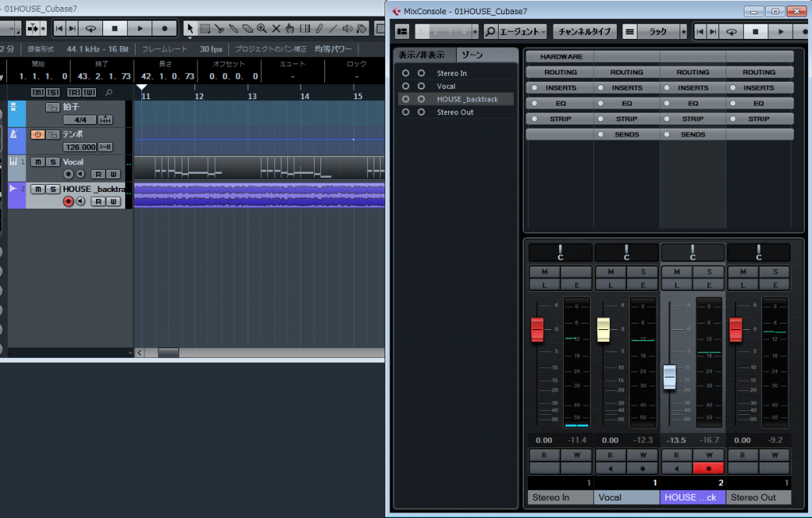Toggle first visibility dot for Stereo In

[405, 73]
